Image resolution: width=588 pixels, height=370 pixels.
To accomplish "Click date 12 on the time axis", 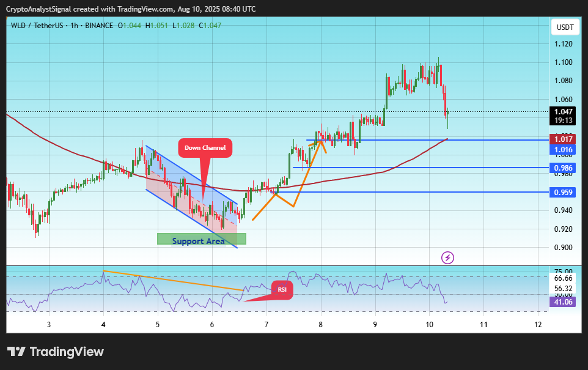I will point(538,325).
